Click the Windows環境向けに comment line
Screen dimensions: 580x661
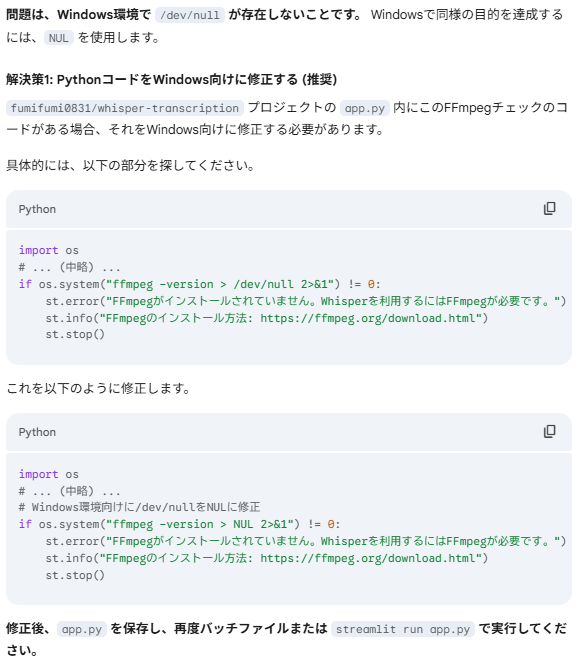tap(140, 507)
